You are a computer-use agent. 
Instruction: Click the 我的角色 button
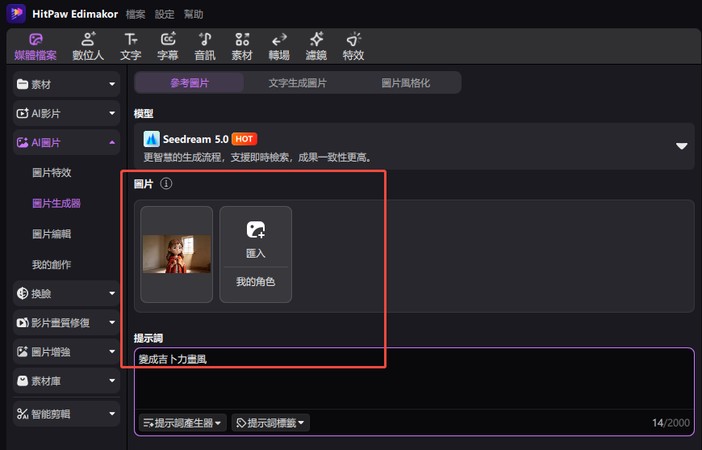(256, 282)
